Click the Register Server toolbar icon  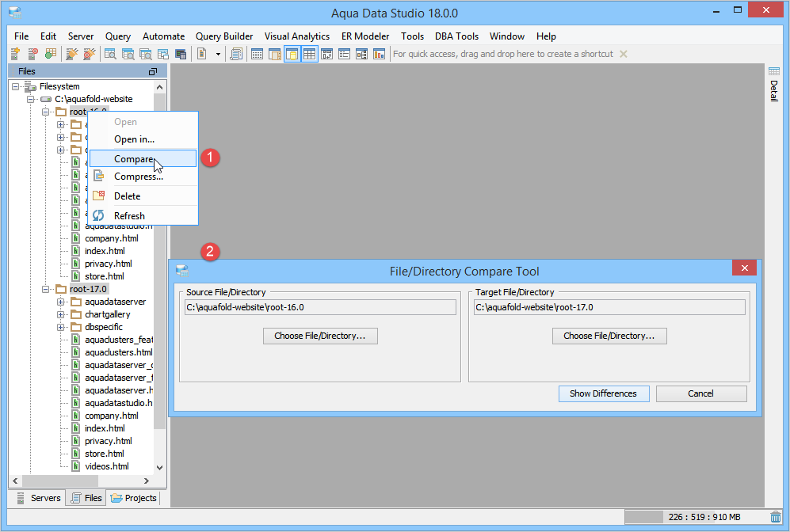coord(15,54)
